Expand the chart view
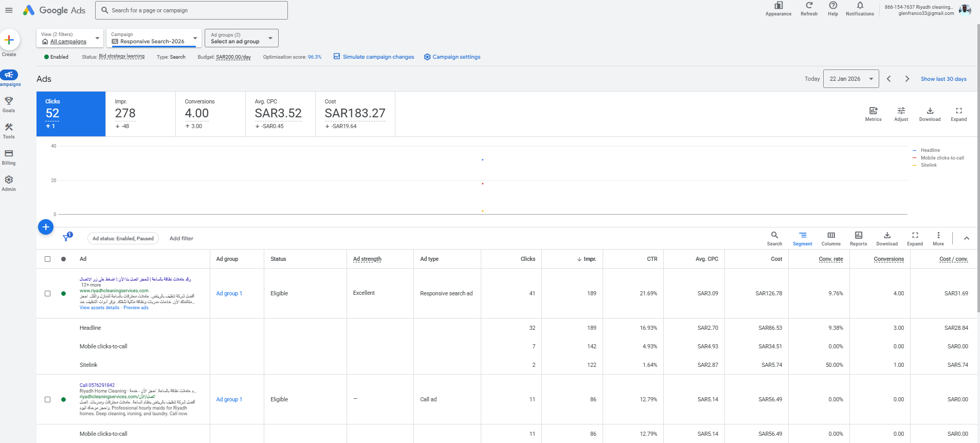Image resolution: width=980 pixels, height=443 pixels. click(x=958, y=114)
